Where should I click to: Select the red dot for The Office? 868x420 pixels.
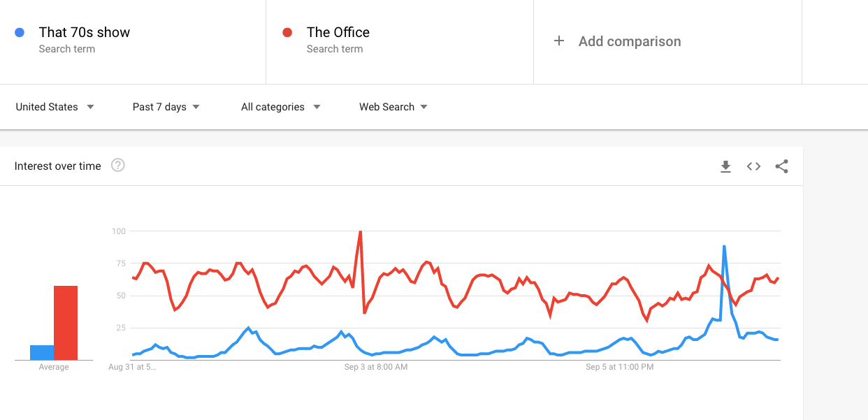coord(287,32)
